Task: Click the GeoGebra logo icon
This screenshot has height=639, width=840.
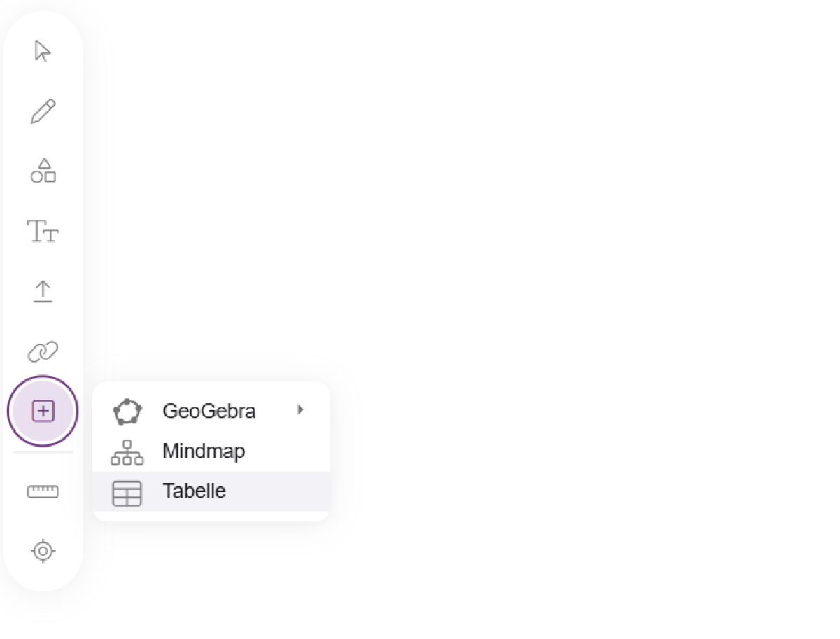Action: point(127,411)
